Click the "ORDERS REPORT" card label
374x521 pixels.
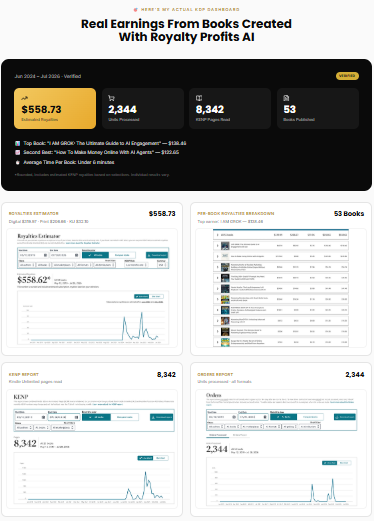pyautogui.click(x=215, y=375)
